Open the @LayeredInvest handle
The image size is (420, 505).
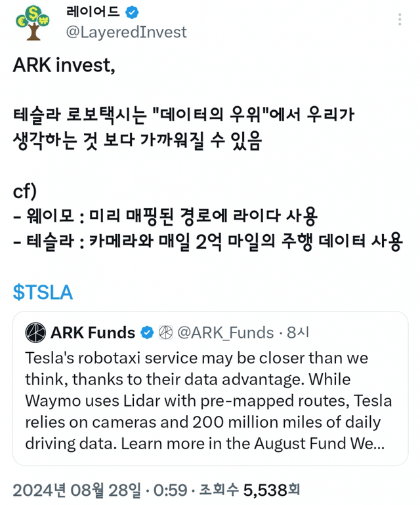click(126, 32)
